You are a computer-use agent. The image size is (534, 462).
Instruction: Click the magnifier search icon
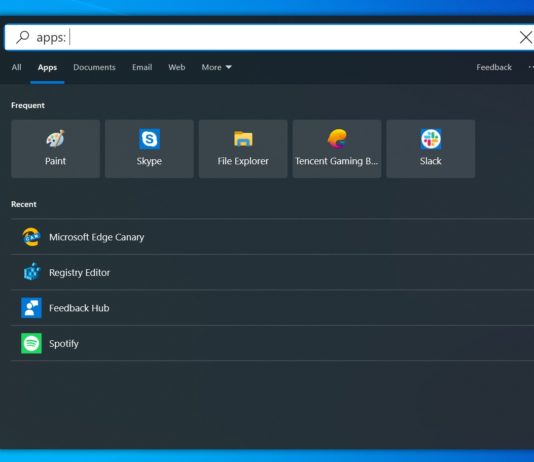(x=23, y=37)
